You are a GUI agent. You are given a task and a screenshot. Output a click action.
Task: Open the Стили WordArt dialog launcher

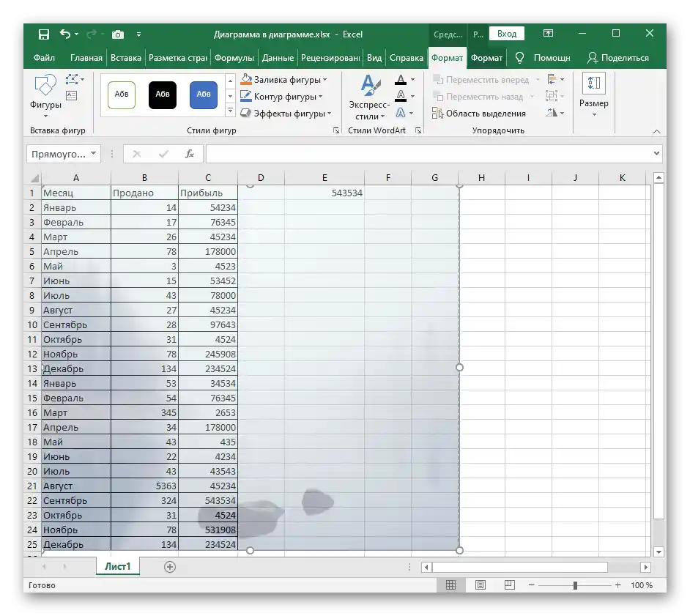418,130
